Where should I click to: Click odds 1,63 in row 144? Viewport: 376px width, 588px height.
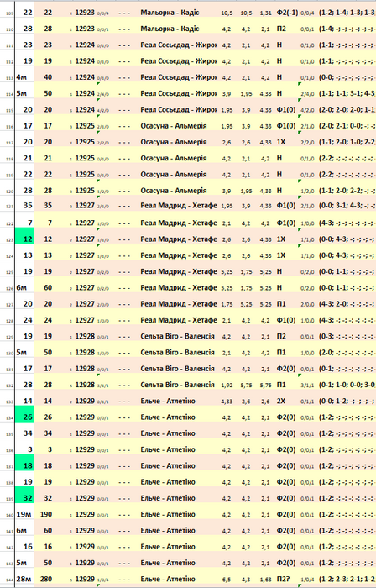265,580
